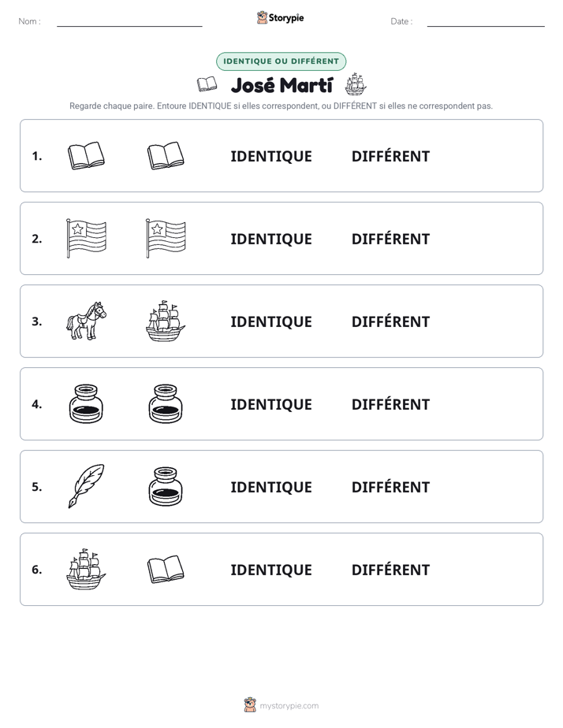Click the left ink bottle in row 4
The image size is (563, 728).
[x=86, y=403]
